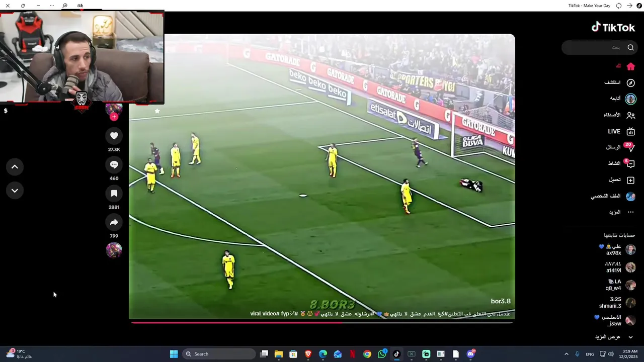
Task: Share the video using the arrow icon
Action: point(114,222)
